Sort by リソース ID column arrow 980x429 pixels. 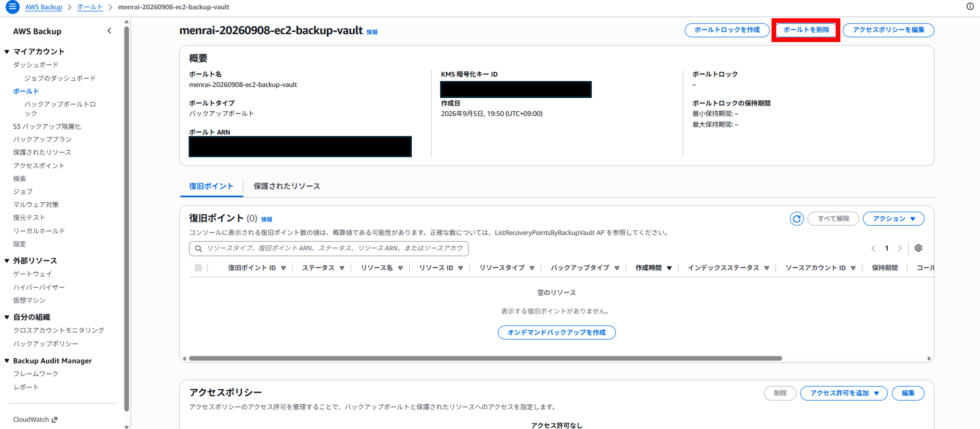460,268
